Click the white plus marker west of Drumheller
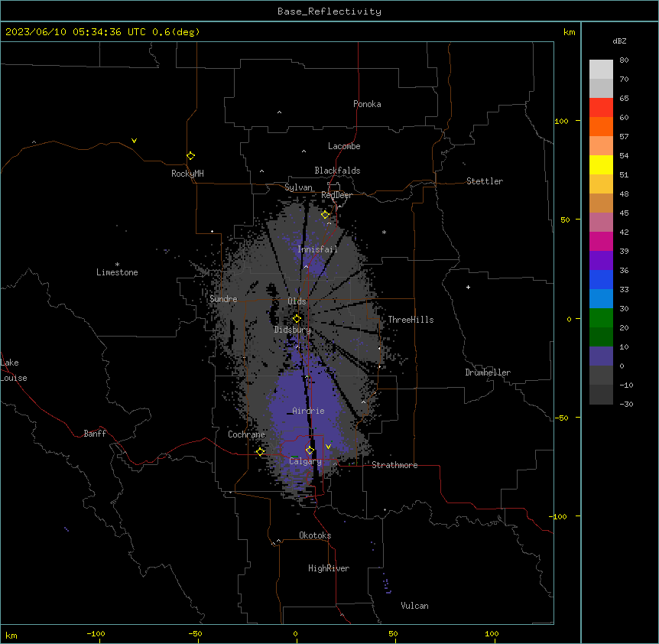The height and width of the screenshot is (644, 659). click(x=468, y=287)
